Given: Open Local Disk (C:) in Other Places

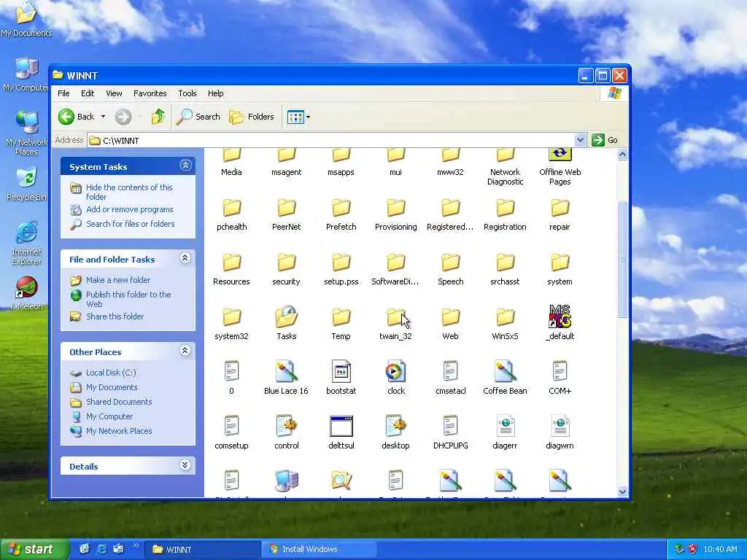Looking at the screenshot, I should click(111, 373).
